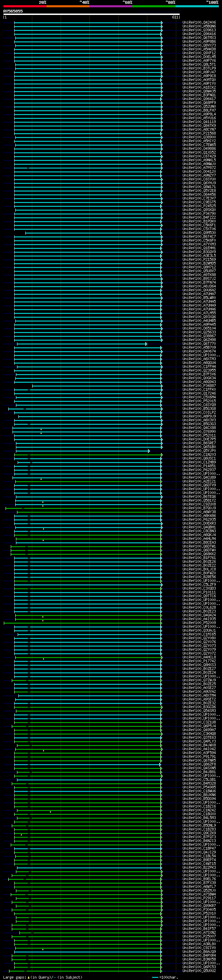Open hit UniRef100_Q6TMX3
This screenshot has width=222, height=980.
tap(199, 38)
